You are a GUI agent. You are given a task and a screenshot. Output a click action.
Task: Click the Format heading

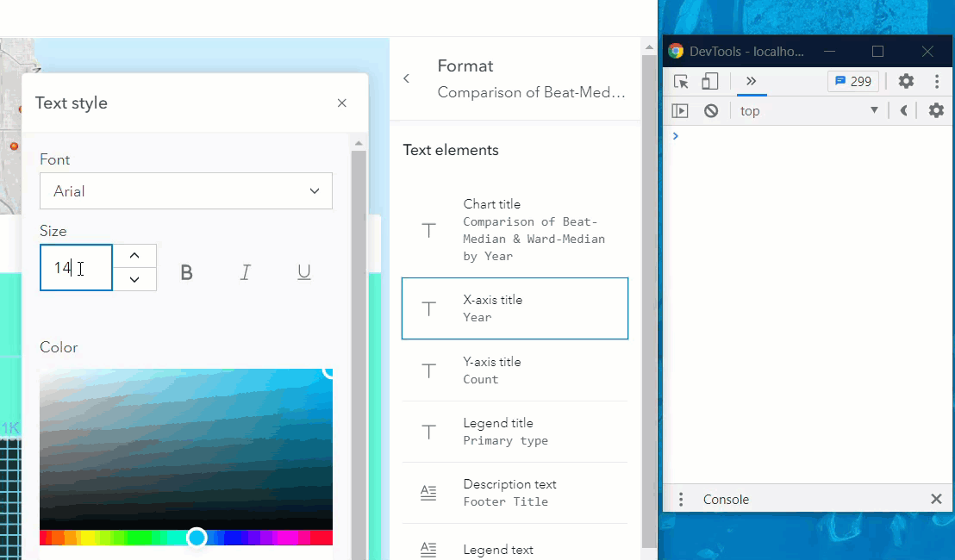coord(465,65)
